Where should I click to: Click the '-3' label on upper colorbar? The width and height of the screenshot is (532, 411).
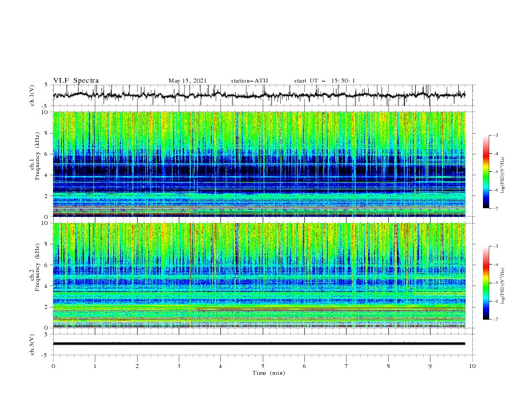[496, 135]
